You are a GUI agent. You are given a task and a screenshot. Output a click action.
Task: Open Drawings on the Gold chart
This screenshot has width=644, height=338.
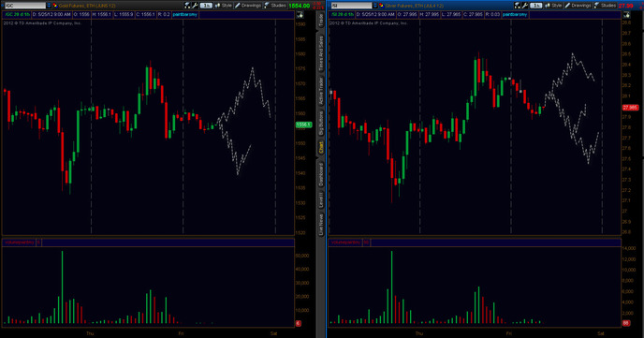click(248, 6)
